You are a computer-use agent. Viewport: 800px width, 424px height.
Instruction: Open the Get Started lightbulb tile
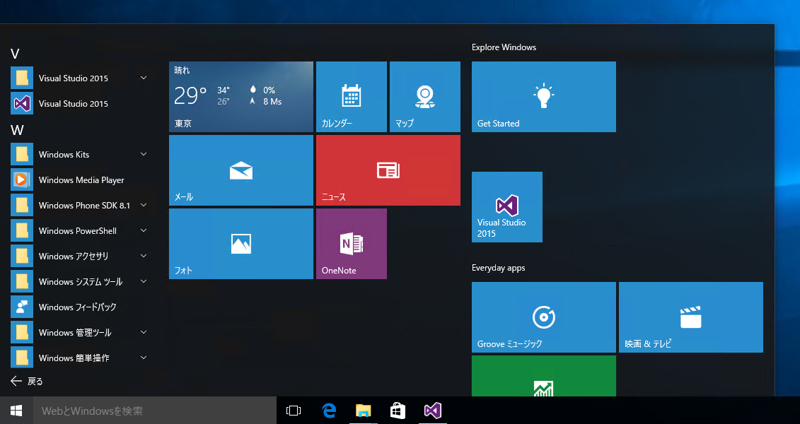coord(544,97)
